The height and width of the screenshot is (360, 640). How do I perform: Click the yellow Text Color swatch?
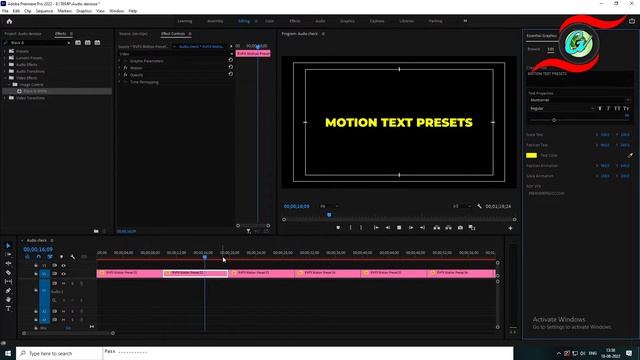coord(531,156)
